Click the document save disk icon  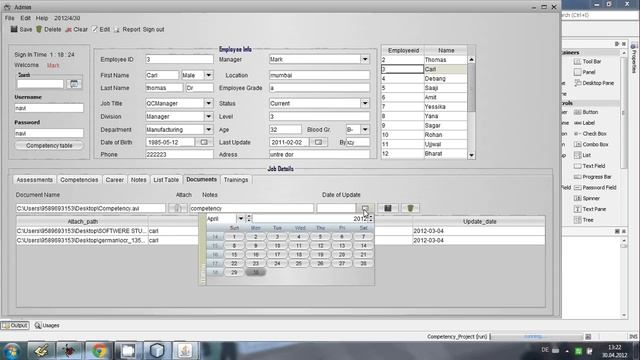388,208
